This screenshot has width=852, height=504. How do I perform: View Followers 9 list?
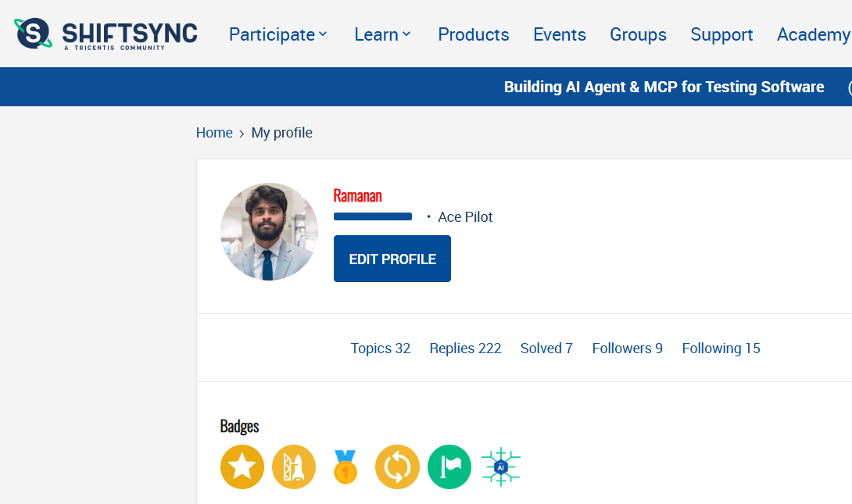(x=627, y=349)
